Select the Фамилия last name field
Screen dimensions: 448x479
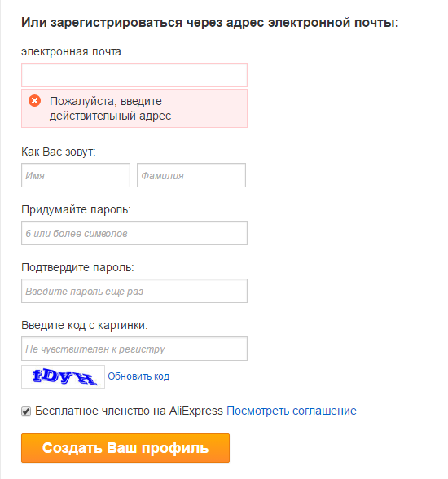(x=191, y=175)
